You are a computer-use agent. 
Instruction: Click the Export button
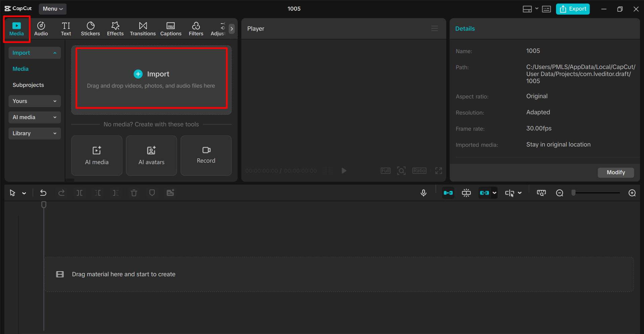[572, 9]
